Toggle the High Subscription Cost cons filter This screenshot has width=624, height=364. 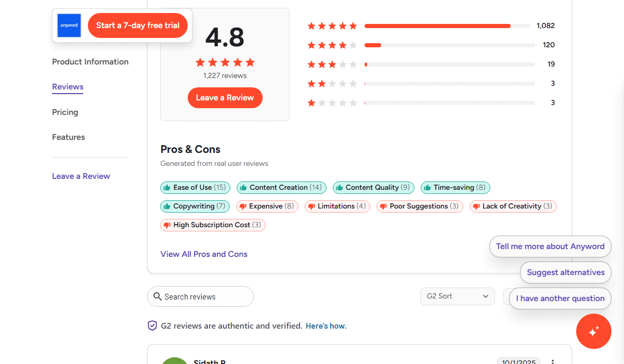(213, 225)
